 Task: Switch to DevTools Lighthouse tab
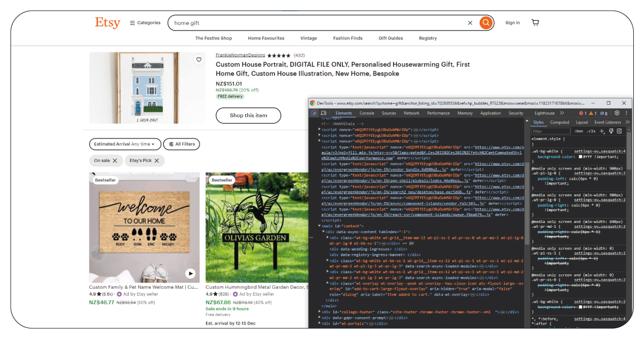click(544, 113)
